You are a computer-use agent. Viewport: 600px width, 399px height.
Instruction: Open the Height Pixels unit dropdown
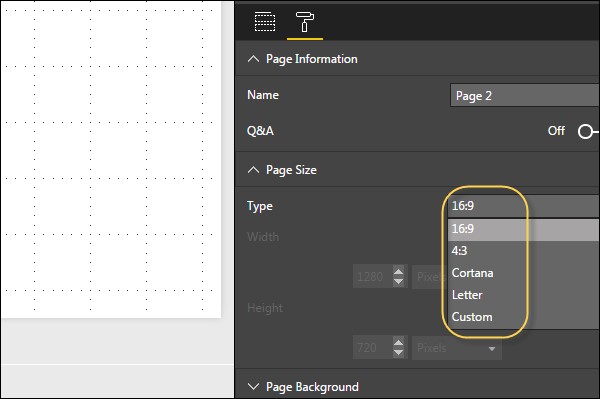457,348
